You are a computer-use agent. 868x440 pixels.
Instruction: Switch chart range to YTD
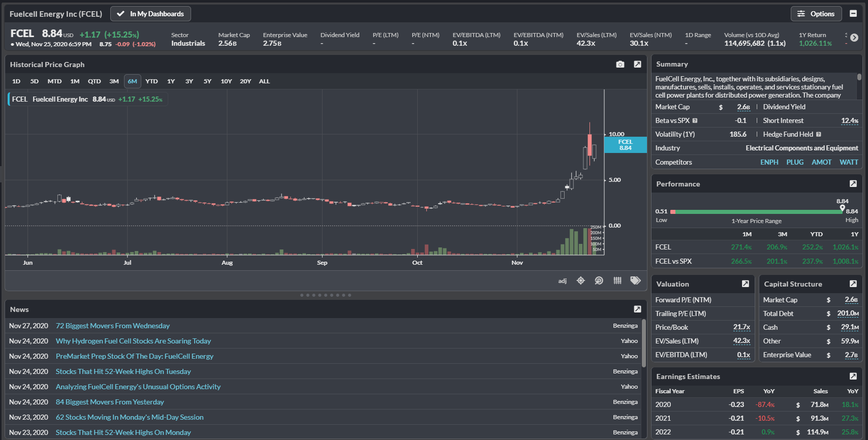tap(151, 81)
